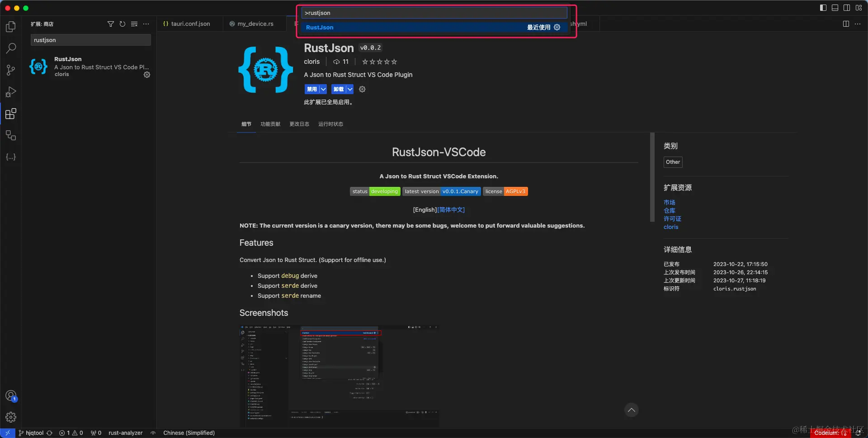Image resolution: width=868 pixels, height=438 pixels.
Task: Open the 运行时状态 tab
Action: 330,124
